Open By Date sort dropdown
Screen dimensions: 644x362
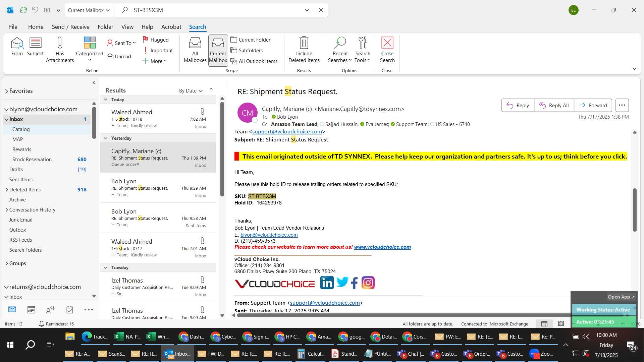pyautogui.click(x=191, y=90)
